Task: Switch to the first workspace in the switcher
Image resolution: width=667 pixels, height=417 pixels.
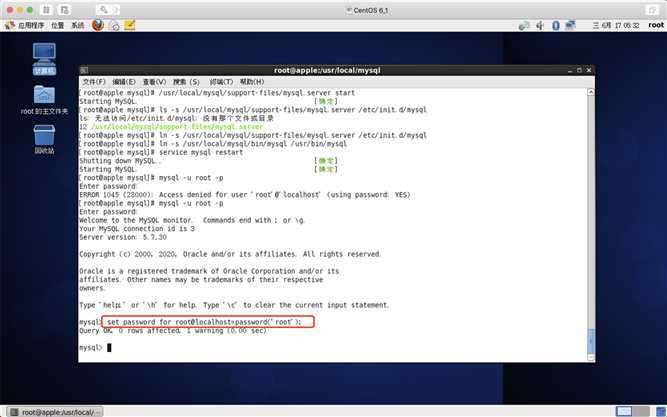Action: click(x=624, y=411)
